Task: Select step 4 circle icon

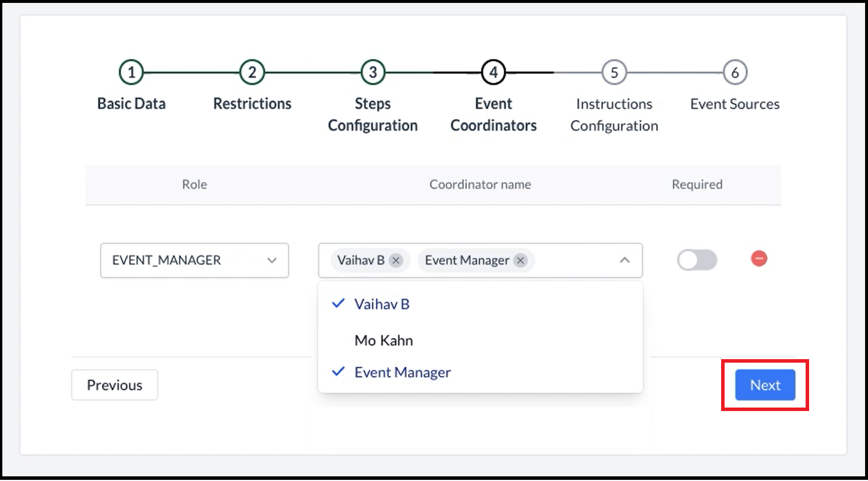Action: coord(493,72)
